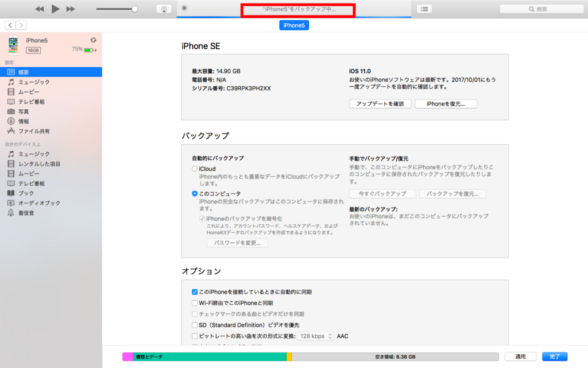Open 写真 in the sidebar

pyautogui.click(x=51, y=112)
